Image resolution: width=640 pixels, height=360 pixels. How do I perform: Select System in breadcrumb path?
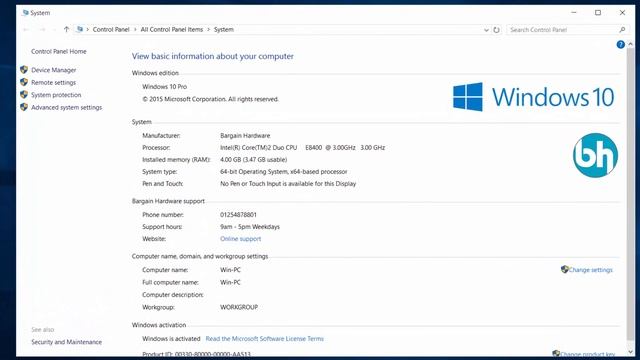224,29
